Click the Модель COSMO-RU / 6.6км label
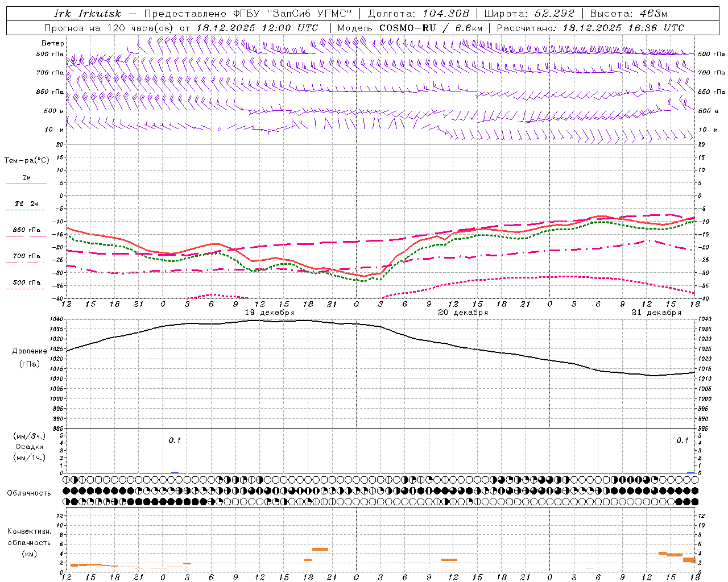This screenshot has height=582, width=728. (409, 28)
